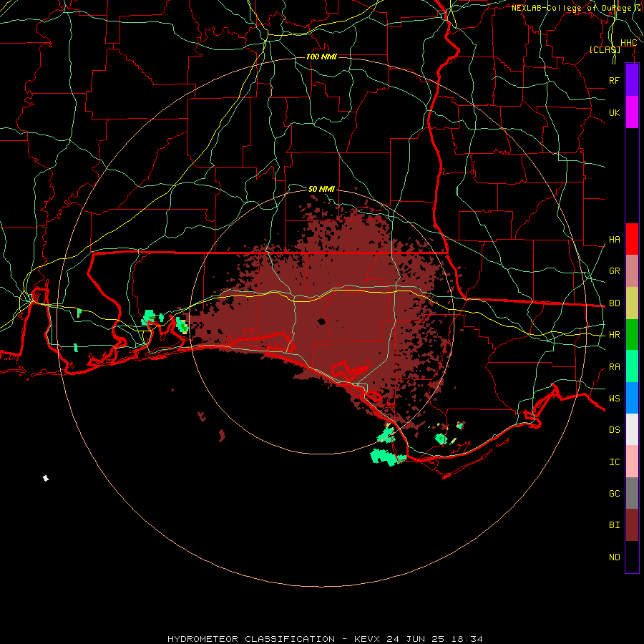Image resolution: width=644 pixels, height=644 pixels.
Task: Click the 'RA' legend label
Action: tap(614, 367)
